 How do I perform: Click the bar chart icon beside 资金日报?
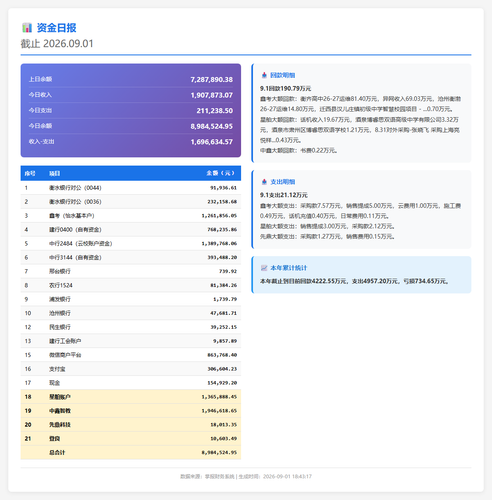(x=27, y=28)
